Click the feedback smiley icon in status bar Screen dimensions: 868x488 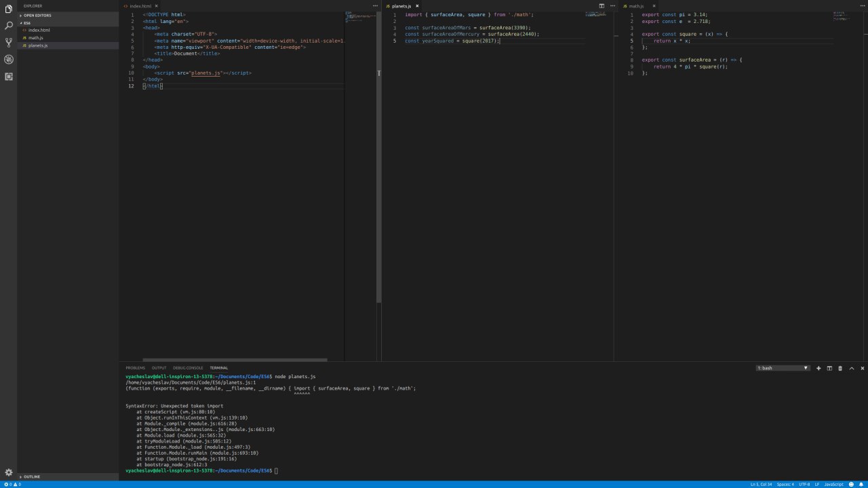tap(851, 484)
